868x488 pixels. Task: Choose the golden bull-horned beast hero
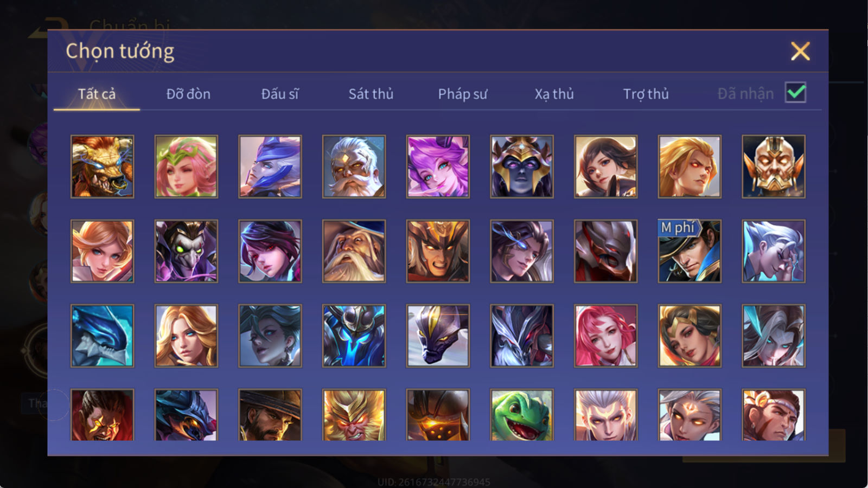[102, 166]
